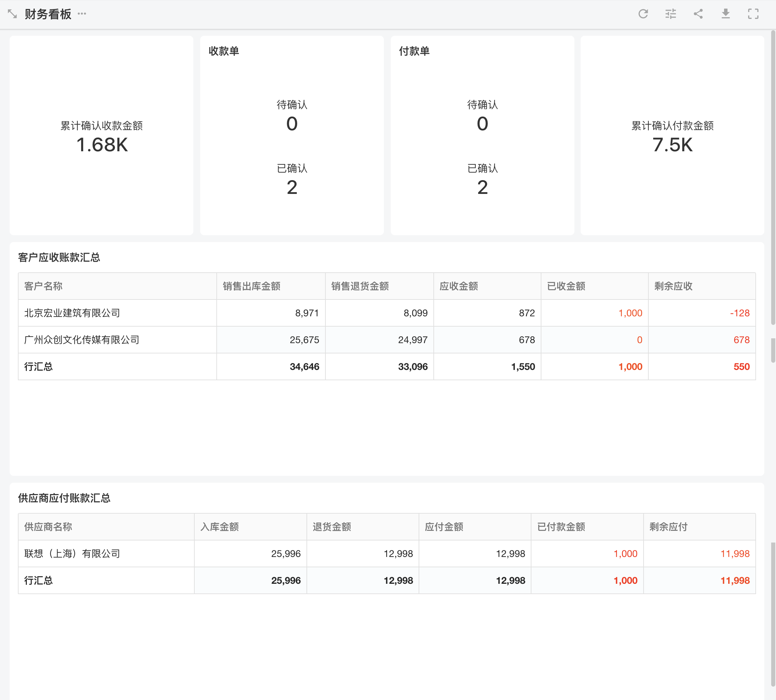Open the more options ellipsis next to 财务看板

pos(82,14)
